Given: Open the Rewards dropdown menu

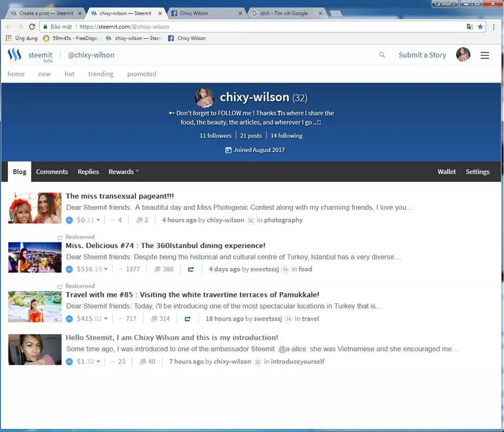Looking at the screenshot, I should pyautogui.click(x=124, y=172).
